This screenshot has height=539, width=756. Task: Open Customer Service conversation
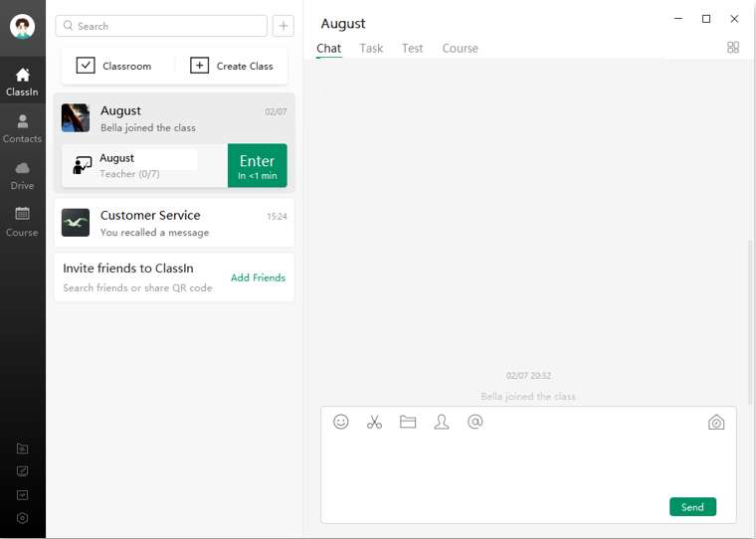(x=174, y=223)
